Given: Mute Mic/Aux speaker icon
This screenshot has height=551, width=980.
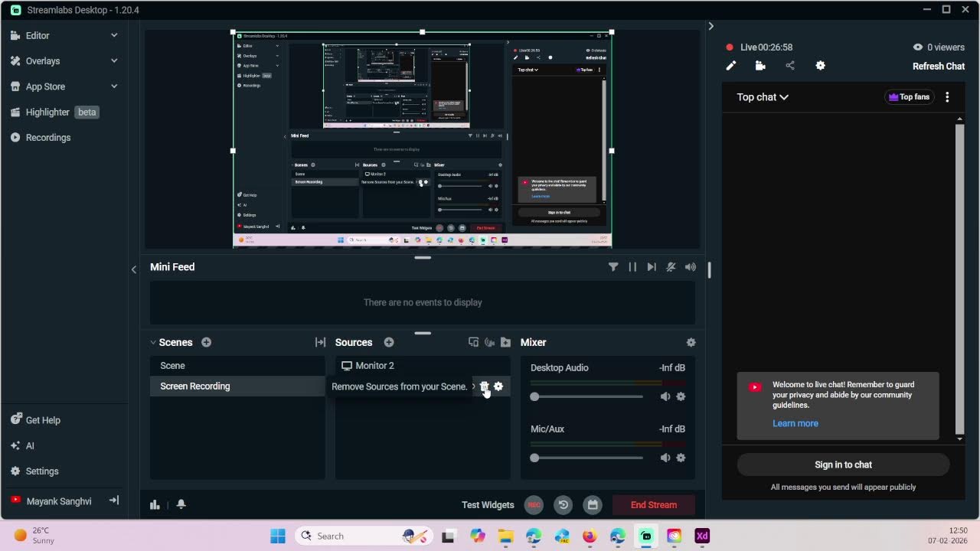Looking at the screenshot, I should pos(665,458).
